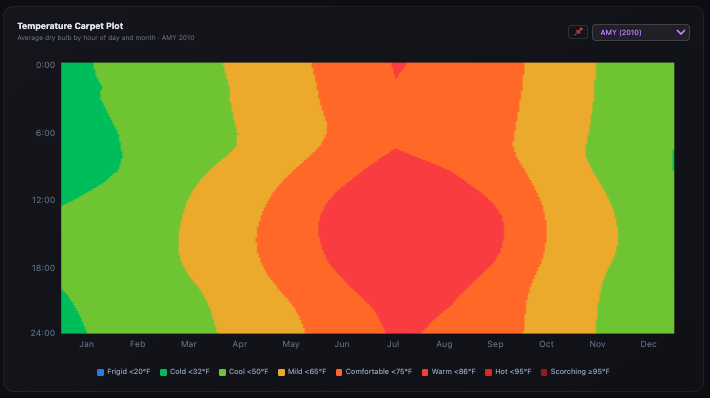Click the "Oct" month axis label
The image size is (710, 398).
(x=546, y=344)
